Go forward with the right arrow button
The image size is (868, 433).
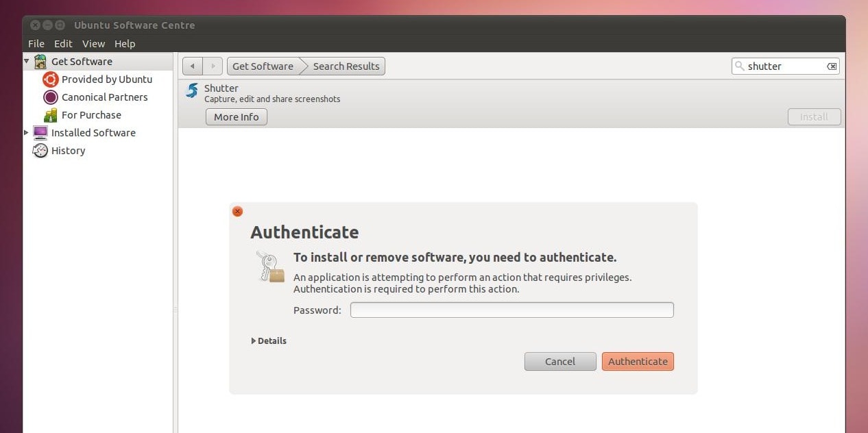(x=213, y=66)
